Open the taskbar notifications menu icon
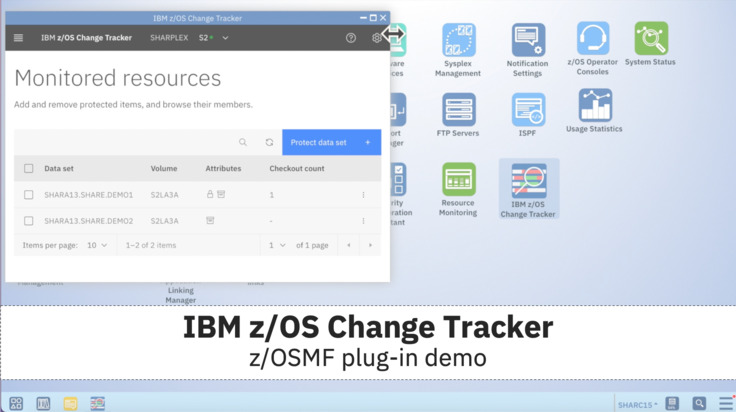 click(x=726, y=403)
